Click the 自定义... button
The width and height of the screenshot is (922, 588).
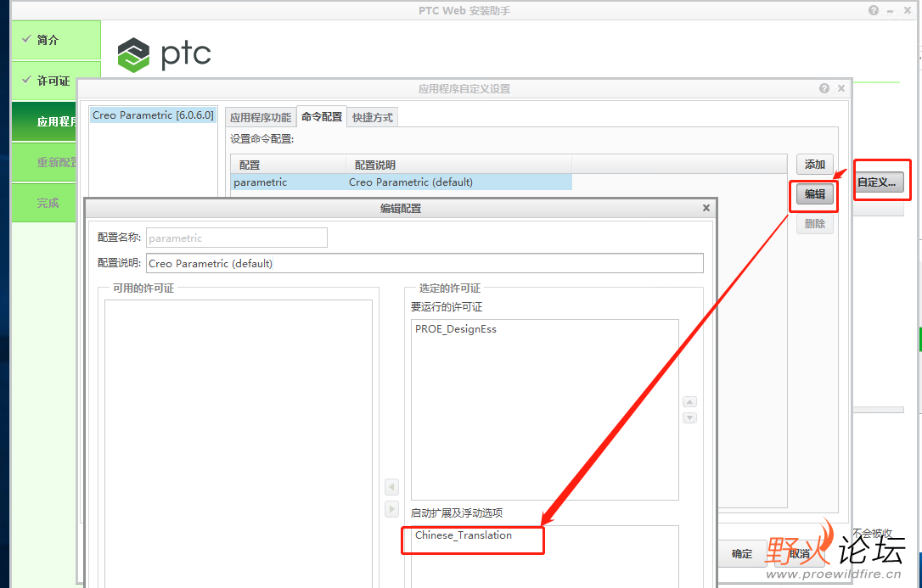877,182
